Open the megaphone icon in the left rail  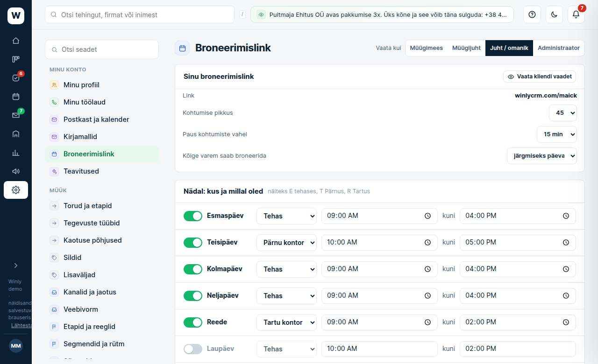[16, 171]
